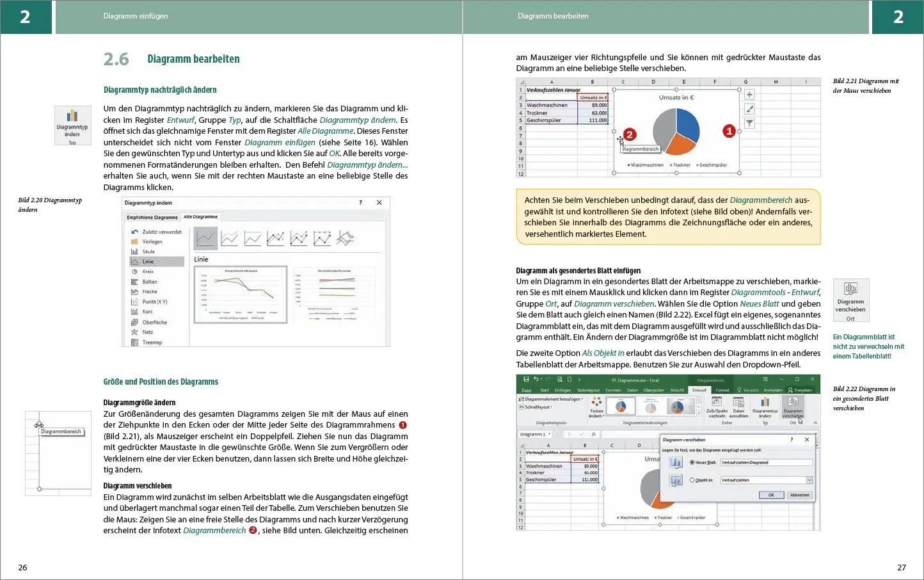Viewport: 924px width, 580px height.
Task: Collapse the ribbon with the chevron arrow
Action: [x=815, y=423]
